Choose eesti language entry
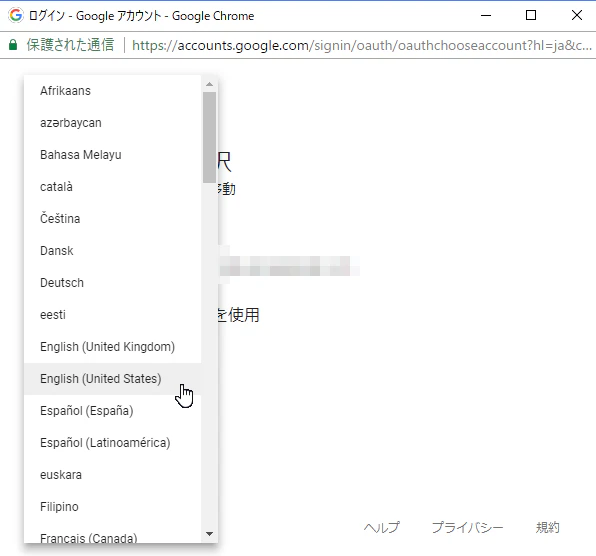Image resolution: width=596 pixels, height=556 pixels. (113, 315)
